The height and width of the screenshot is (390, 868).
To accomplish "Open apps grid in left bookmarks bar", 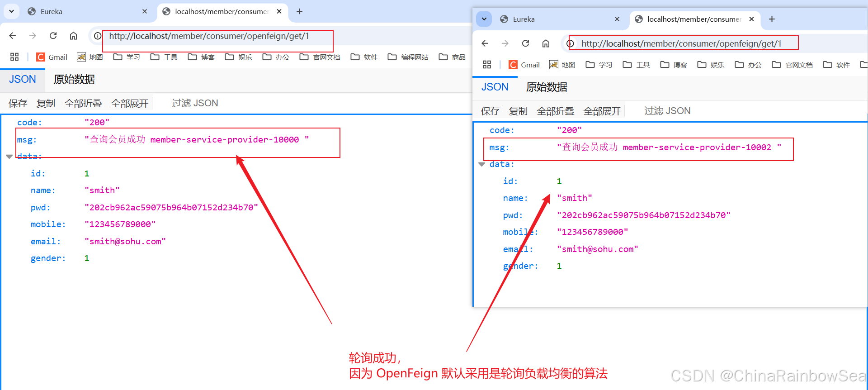I will [14, 57].
